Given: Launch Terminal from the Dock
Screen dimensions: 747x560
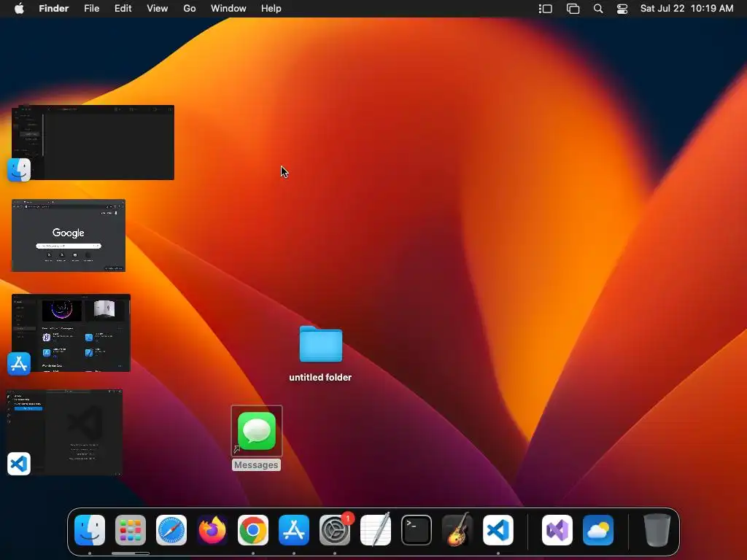Looking at the screenshot, I should [x=417, y=530].
